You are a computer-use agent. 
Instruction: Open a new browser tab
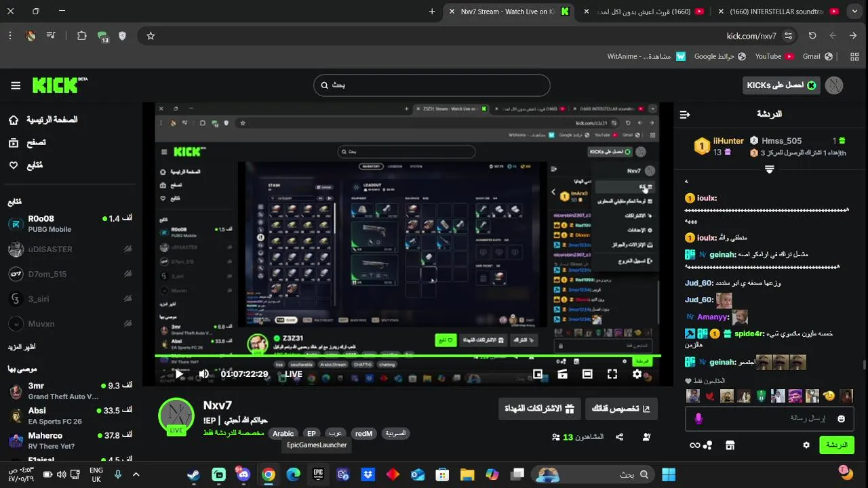point(432,12)
